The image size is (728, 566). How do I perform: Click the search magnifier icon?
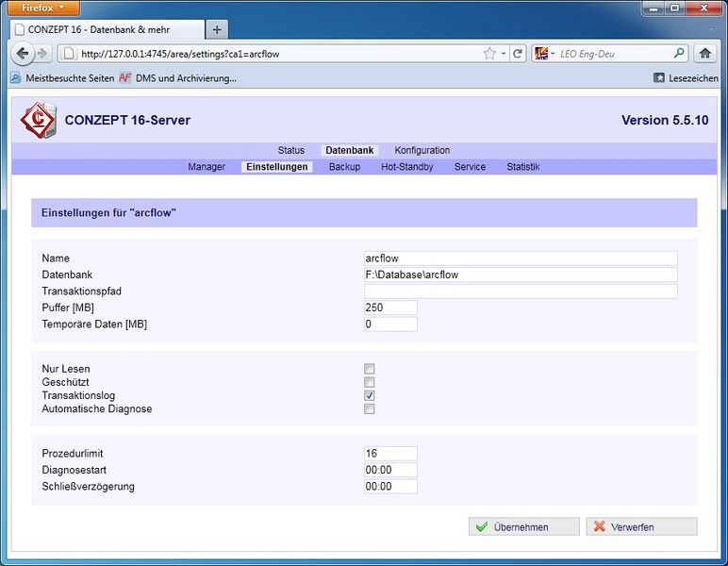tap(679, 53)
